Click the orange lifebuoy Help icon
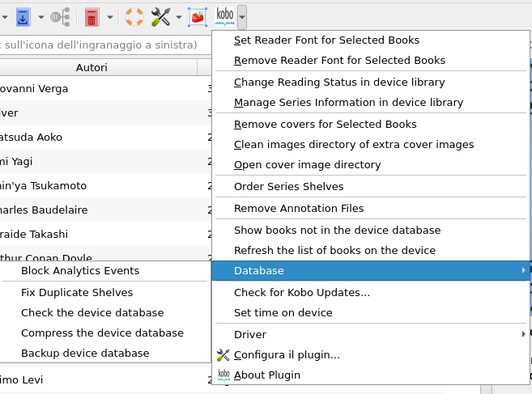Image resolution: width=532 pixels, height=394 pixels. (x=134, y=17)
